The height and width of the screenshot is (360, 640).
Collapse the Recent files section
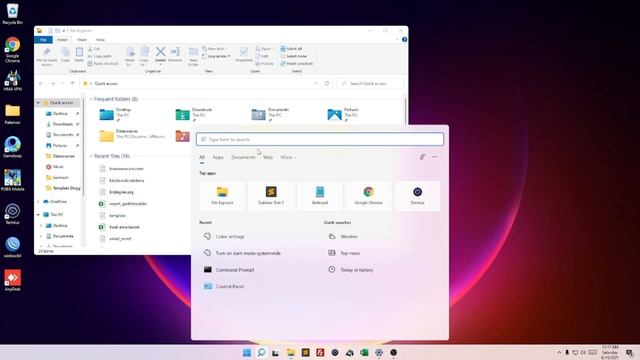click(x=91, y=156)
